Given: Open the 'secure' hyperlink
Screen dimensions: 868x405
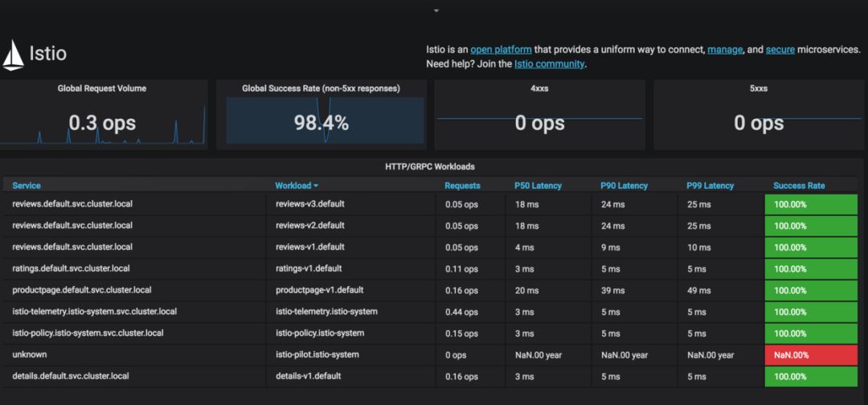Looking at the screenshot, I should tap(780, 50).
